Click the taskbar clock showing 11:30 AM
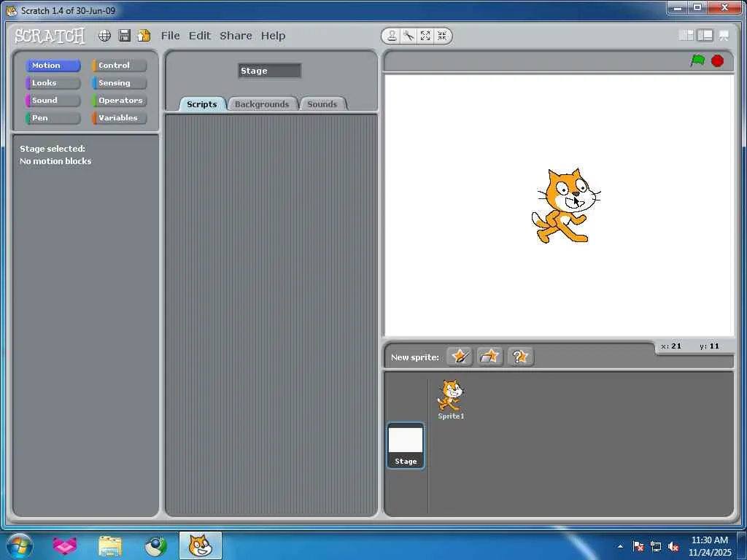This screenshot has width=747, height=560. (x=709, y=546)
